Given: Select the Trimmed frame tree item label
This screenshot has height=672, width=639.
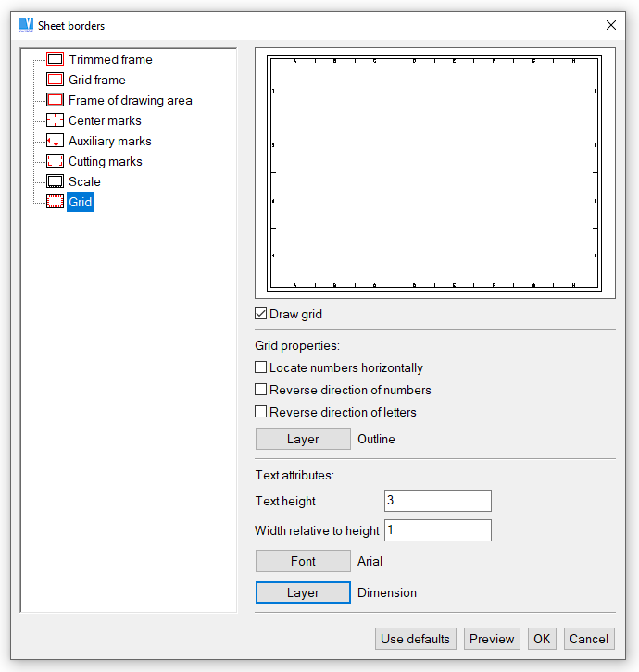Looking at the screenshot, I should pos(110,59).
